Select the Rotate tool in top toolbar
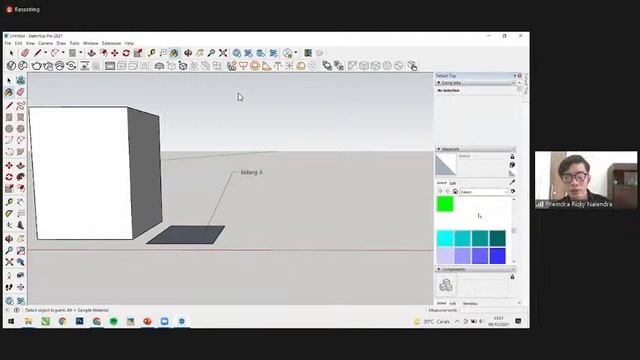 coord(126,53)
